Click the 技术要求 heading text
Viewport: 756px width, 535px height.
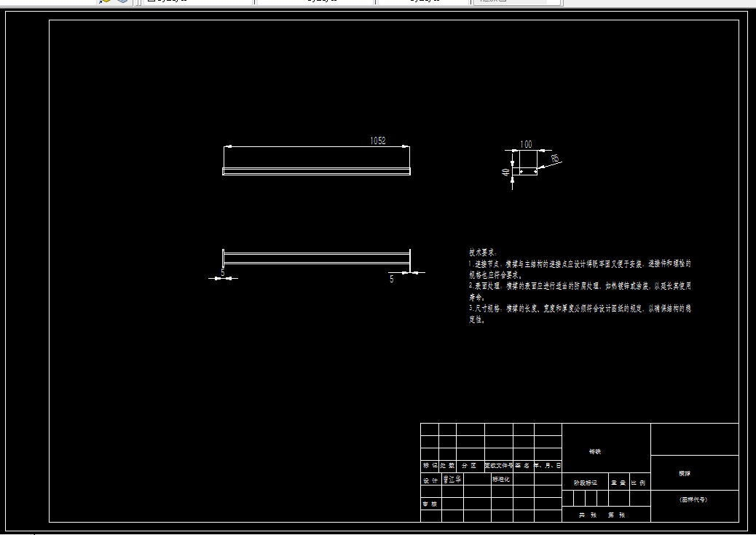483,252
